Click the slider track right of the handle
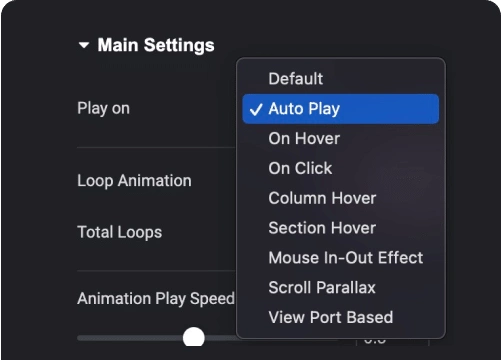501x360 pixels. 221,338
